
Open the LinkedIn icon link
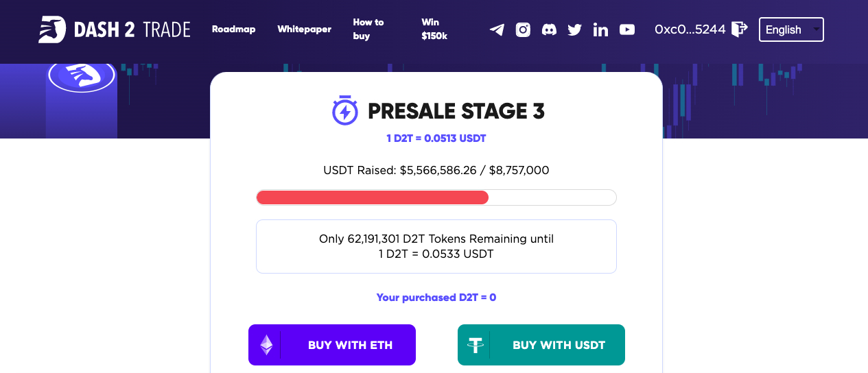click(x=600, y=29)
